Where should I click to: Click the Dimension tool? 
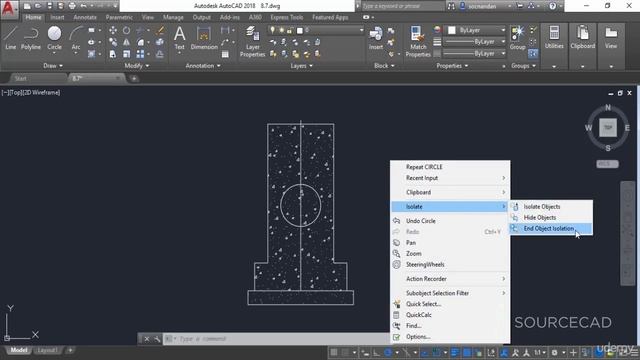204,38
